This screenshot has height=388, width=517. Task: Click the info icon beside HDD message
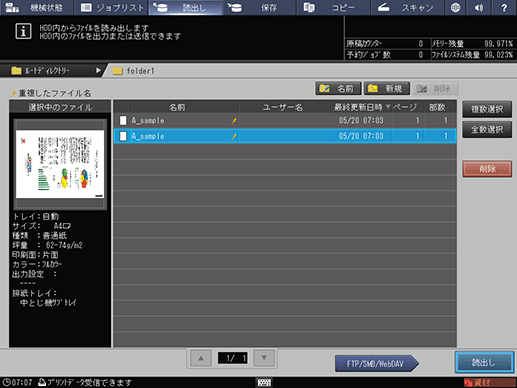[x=23, y=31]
